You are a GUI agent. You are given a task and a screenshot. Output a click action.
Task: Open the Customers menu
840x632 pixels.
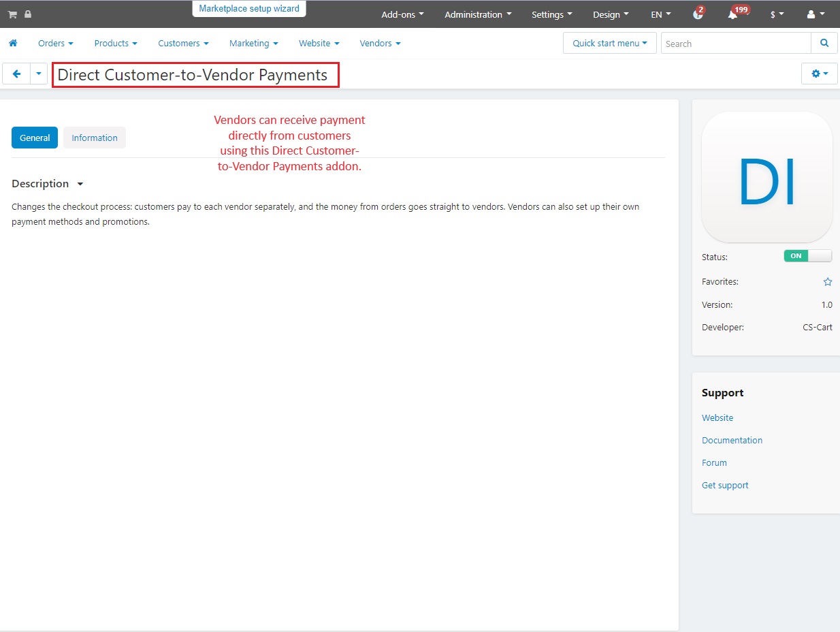tap(183, 43)
